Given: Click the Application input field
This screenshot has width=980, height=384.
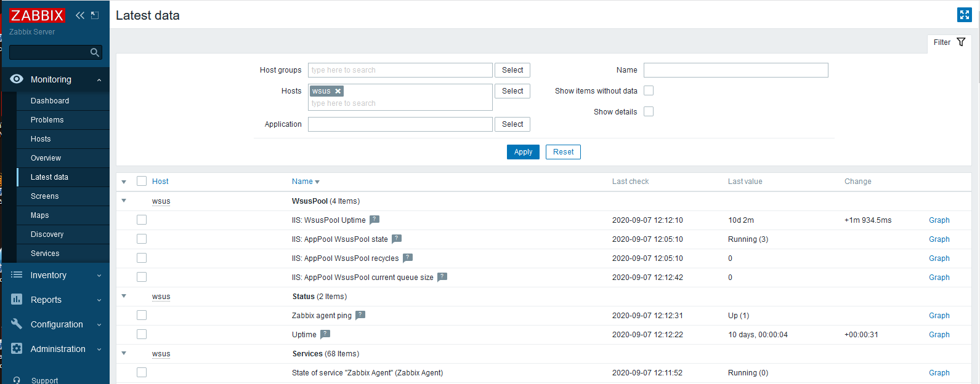Looking at the screenshot, I should 400,124.
